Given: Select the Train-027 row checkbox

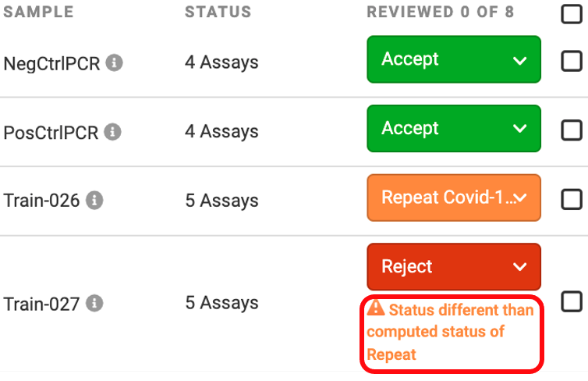Looking at the screenshot, I should click(x=572, y=302).
